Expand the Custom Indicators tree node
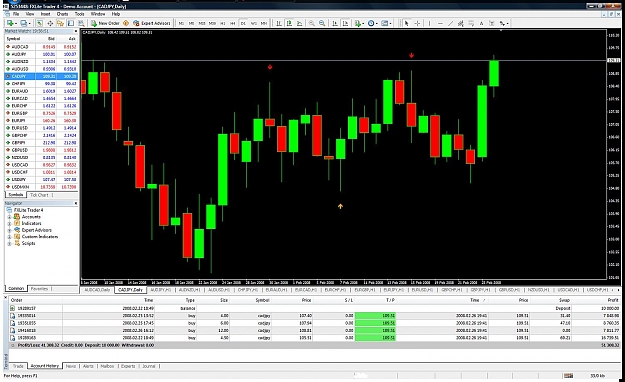Screen dimensions: 625x382 point(9,237)
